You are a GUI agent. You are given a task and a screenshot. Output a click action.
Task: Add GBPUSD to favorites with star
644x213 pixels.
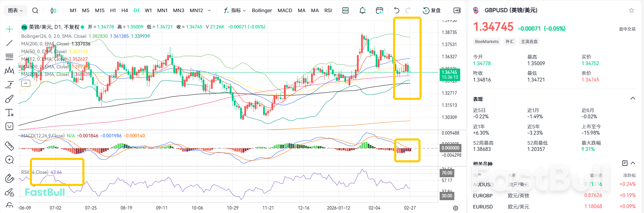(x=631, y=10)
